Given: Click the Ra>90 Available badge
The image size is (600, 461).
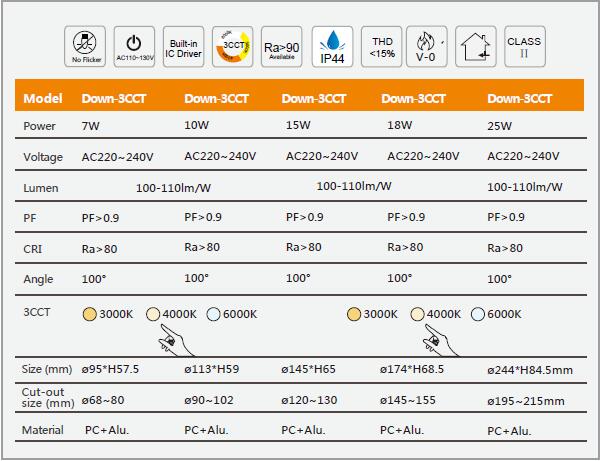Looking at the screenshot, I should [x=281, y=47].
